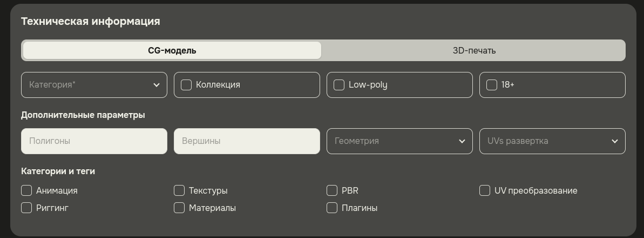Enable the Коллекция checkbox
644x238 pixels.
click(186, 85)
